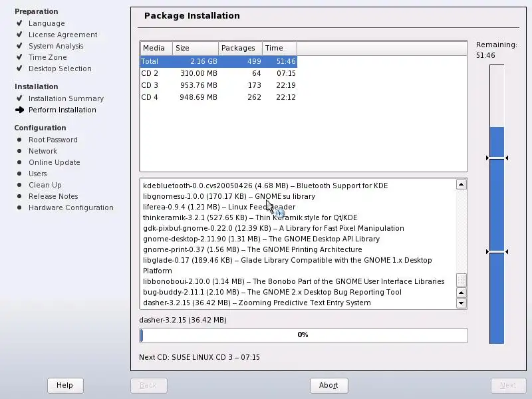Click the lower scroll-up arrow above the down arrow
The width and height of the screenshot is (532, 399).
coord(461,293)
